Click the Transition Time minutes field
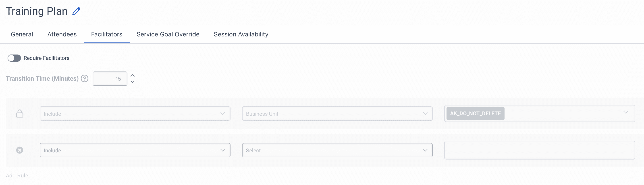644x185 pixels. click(x=110, y=78)
